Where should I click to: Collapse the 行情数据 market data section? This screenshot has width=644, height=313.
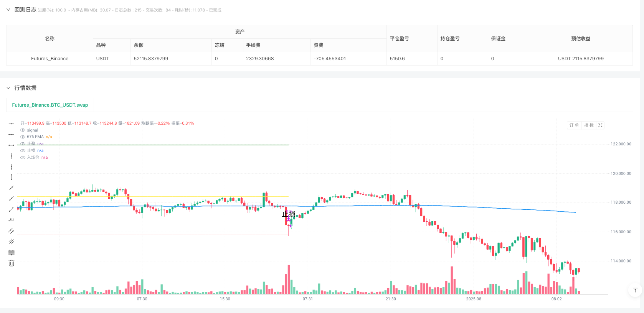point(8,88)
